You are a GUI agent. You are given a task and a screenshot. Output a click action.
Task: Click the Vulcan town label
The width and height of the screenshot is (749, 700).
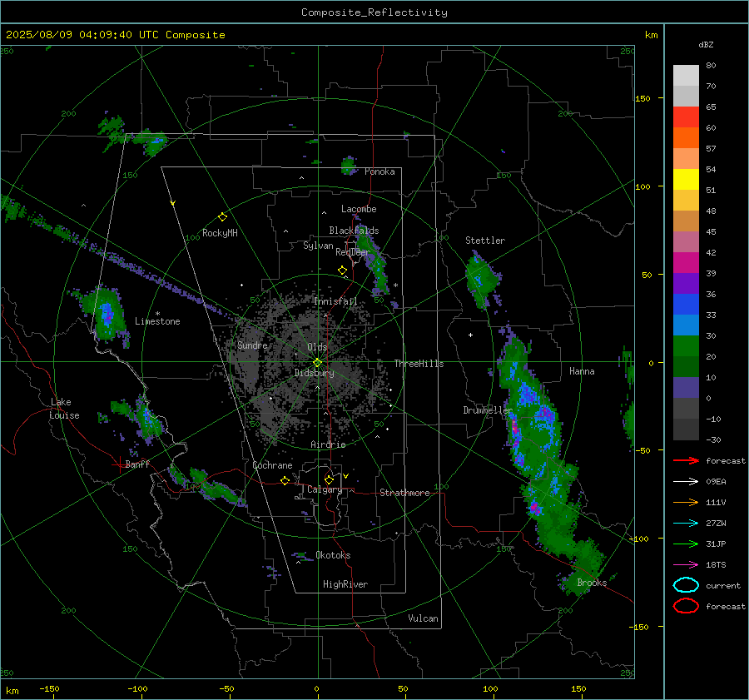coord(423,618)
